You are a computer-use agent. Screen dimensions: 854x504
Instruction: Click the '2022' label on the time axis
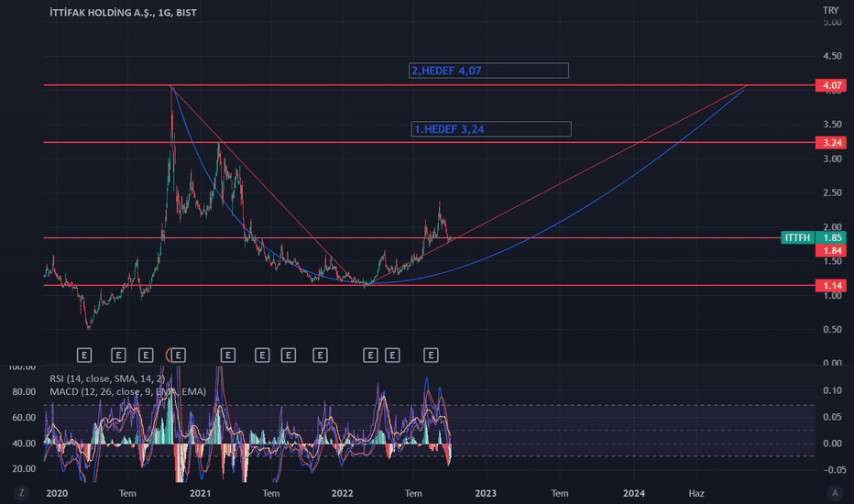pos(343,493)
